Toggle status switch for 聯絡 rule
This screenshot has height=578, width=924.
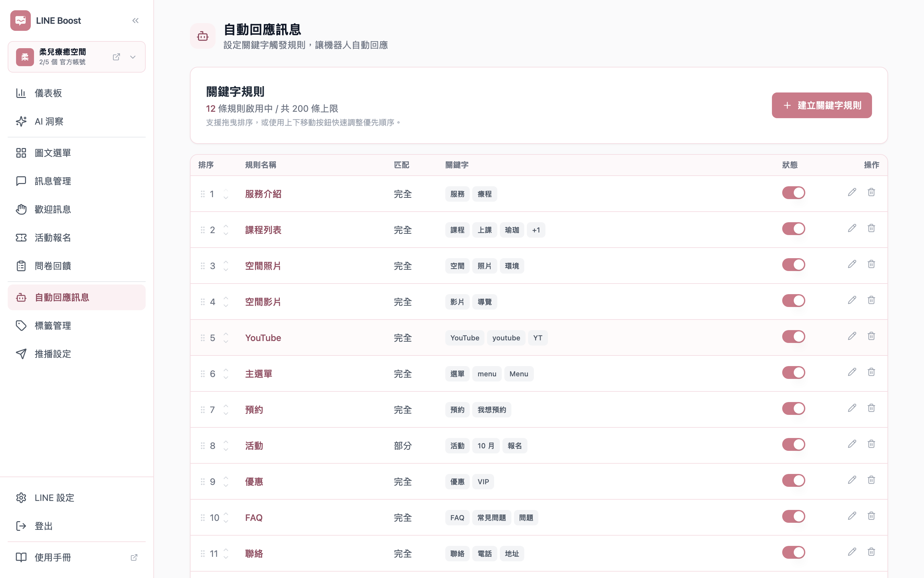793,552
